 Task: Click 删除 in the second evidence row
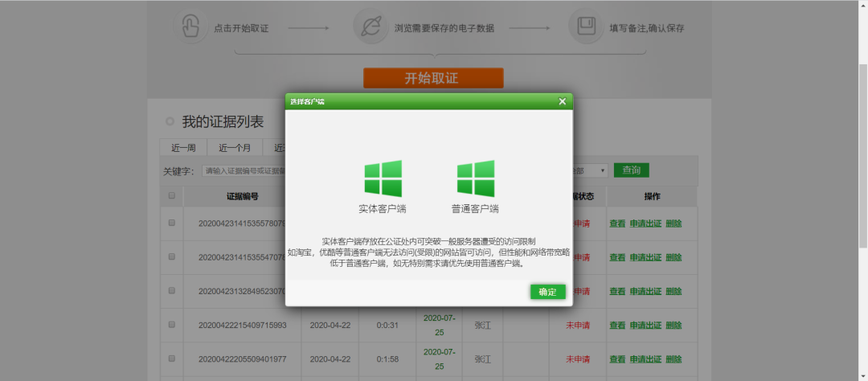(x=674, y=257)
